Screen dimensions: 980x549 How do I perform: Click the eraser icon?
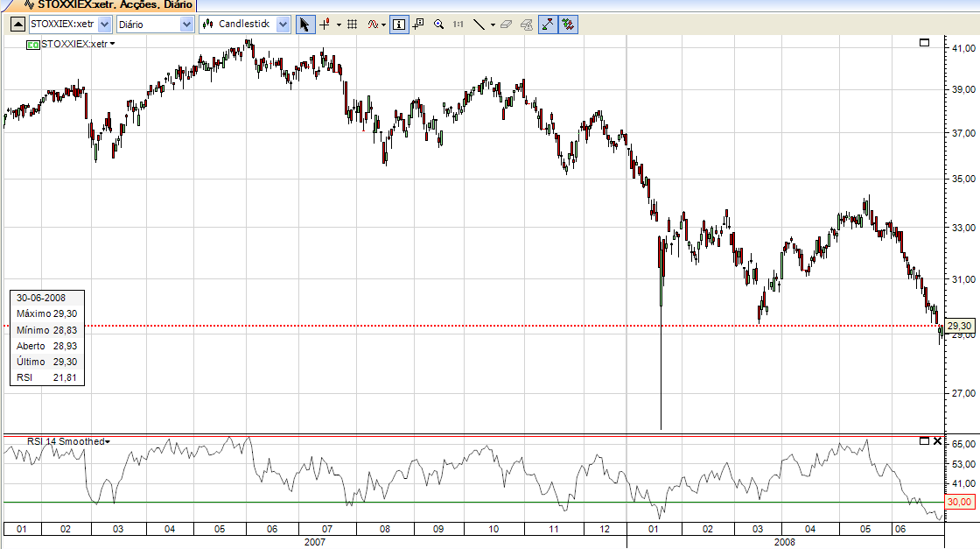pos(507,25)
